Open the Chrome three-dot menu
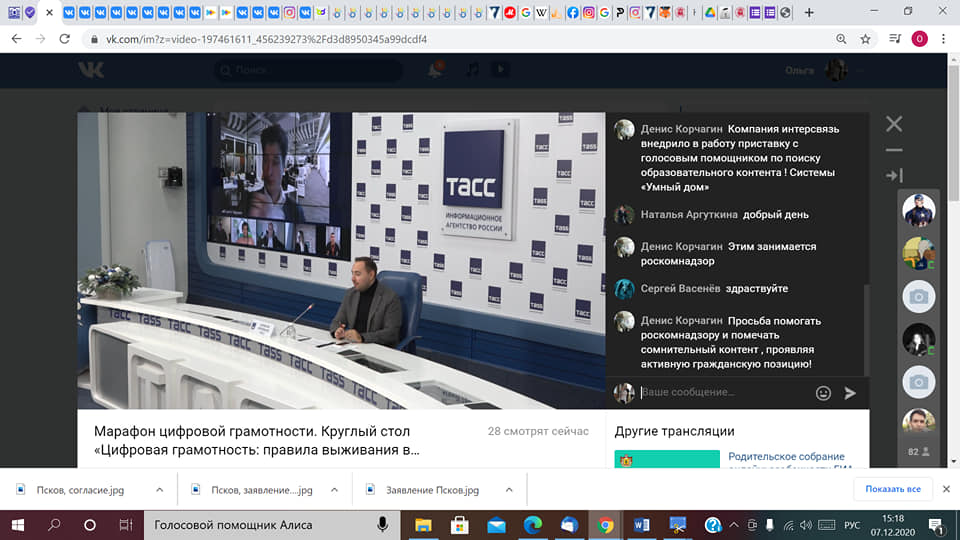 (x=943, y=39)
